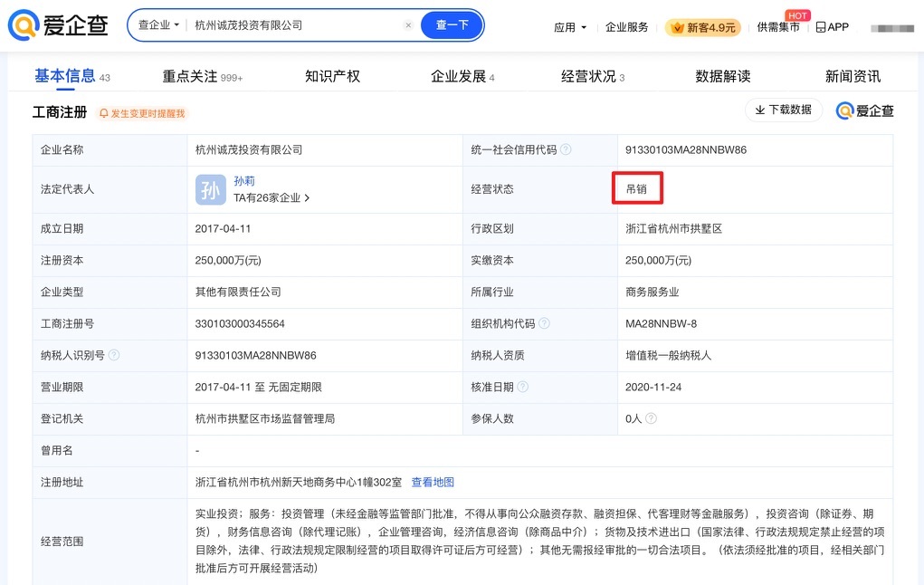Click help icon beside 核准日期
The image size is (924, 585).
[x=522, y=387]
